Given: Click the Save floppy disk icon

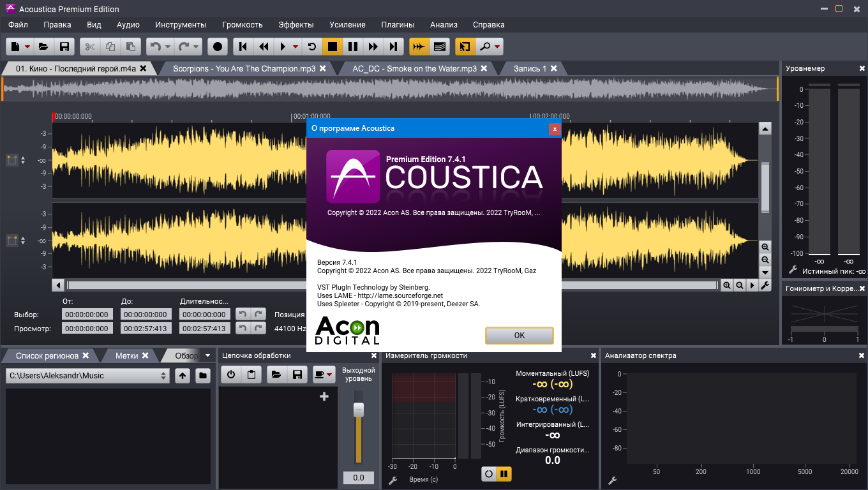Looking at the screenshot, I should (x=64, y=47).
